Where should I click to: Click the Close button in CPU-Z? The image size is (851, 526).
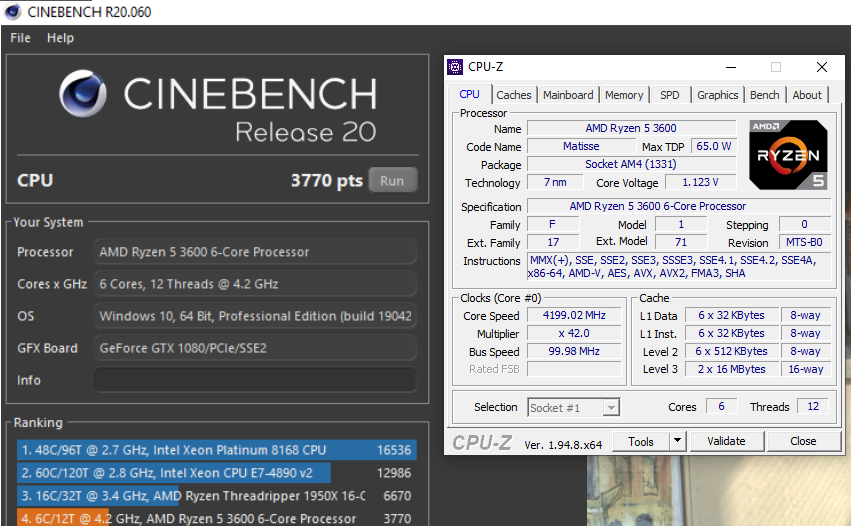[803, 441]
